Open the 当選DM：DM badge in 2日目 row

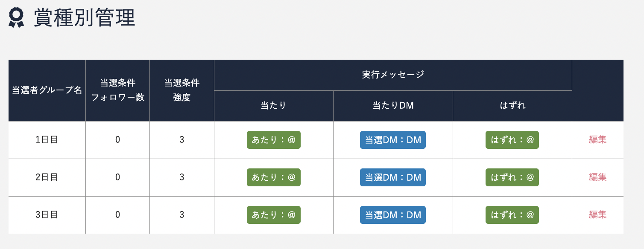(393, 177)
